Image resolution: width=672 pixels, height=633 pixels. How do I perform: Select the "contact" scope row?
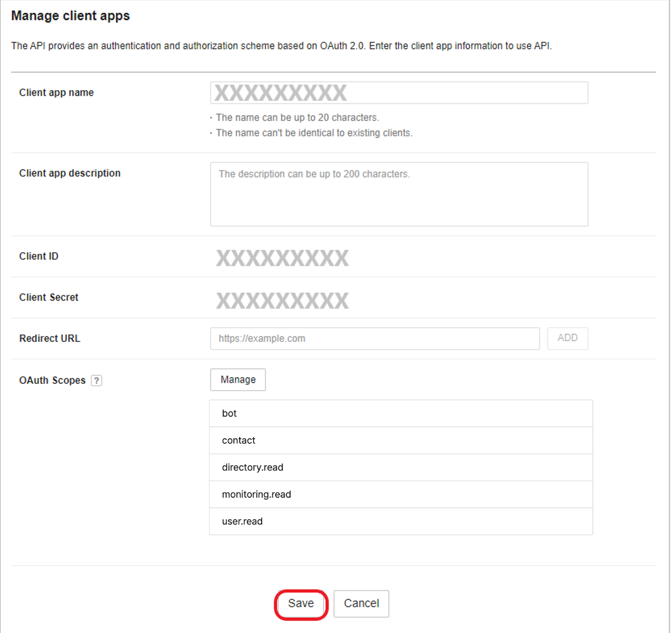(x=401, y=441)
